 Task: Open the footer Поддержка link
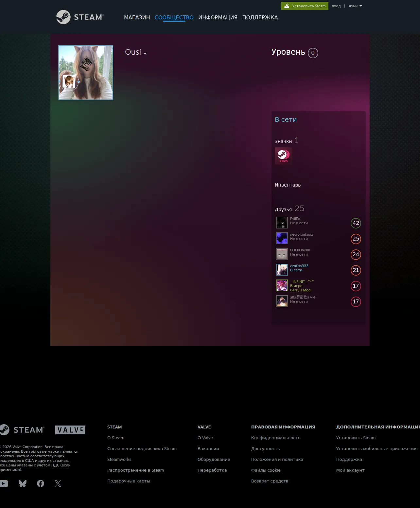[349, 459]
